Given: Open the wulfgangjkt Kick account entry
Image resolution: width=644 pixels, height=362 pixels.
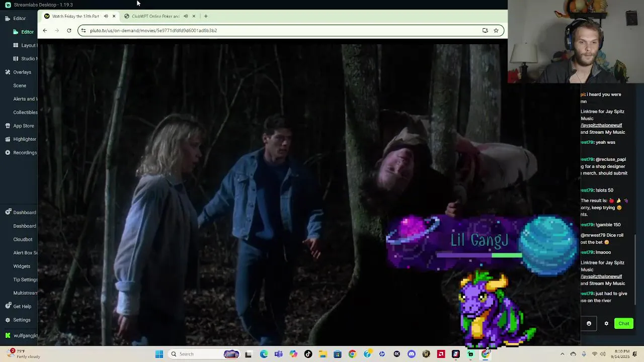Looking at the screenshot, I should [x=21, y=335].
